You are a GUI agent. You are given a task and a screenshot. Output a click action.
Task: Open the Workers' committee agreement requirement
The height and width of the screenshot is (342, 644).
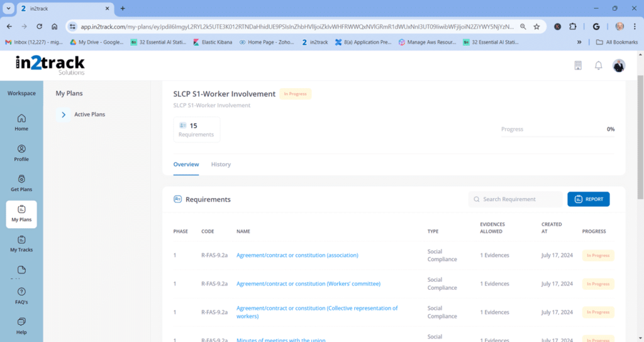(308, 284)
